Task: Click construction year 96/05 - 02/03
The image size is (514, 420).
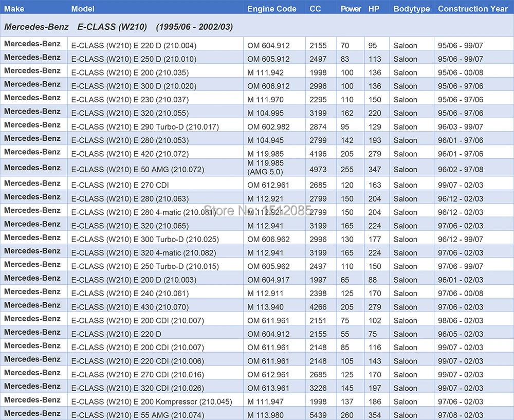Action: pyautogui.click(x=461, y=334)
